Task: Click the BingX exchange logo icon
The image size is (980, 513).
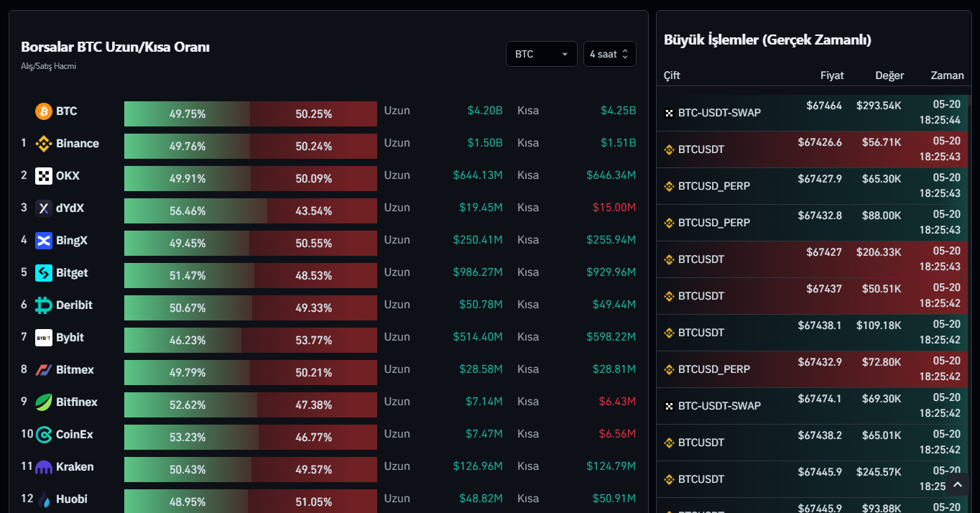Action: [x=44, y=241]
